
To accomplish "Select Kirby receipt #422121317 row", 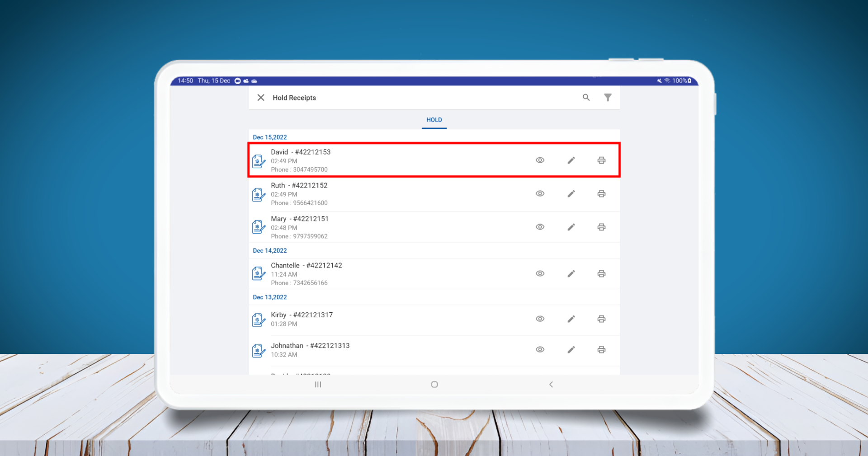I will (x=362, y=319).
